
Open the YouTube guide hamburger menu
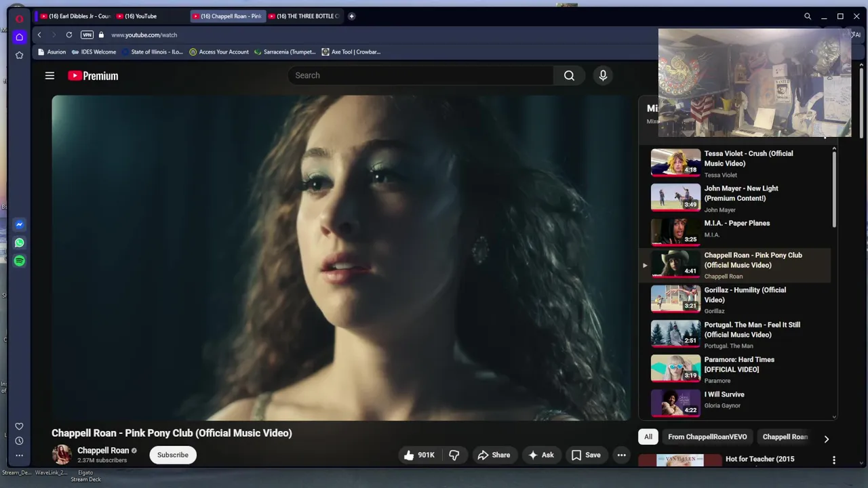50,76
